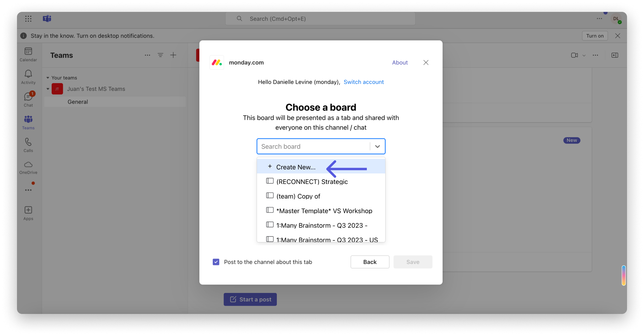Open settings and more ellipsis in top bar
The height and width of the screenshot is (336, 644).
[600, 19]
